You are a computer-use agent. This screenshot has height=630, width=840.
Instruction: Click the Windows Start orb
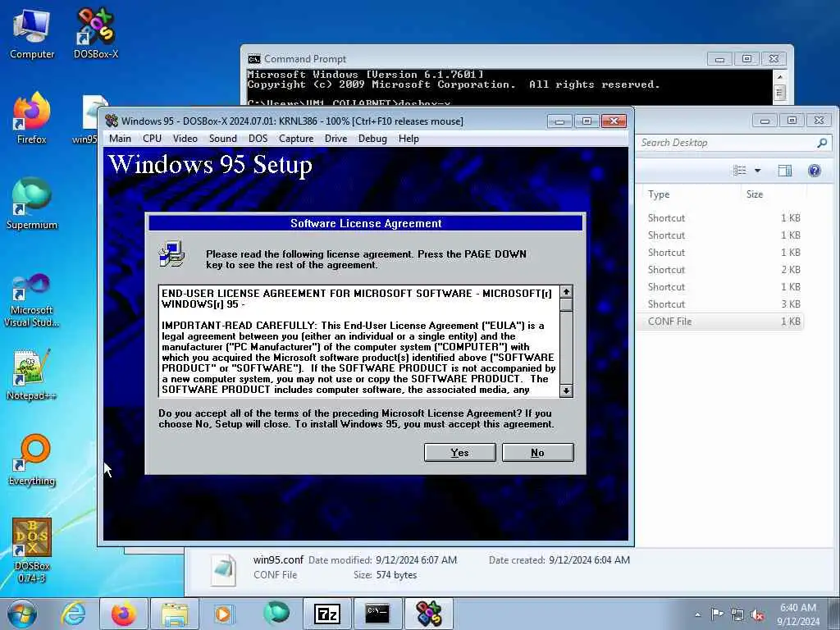(x=22, y=614)
